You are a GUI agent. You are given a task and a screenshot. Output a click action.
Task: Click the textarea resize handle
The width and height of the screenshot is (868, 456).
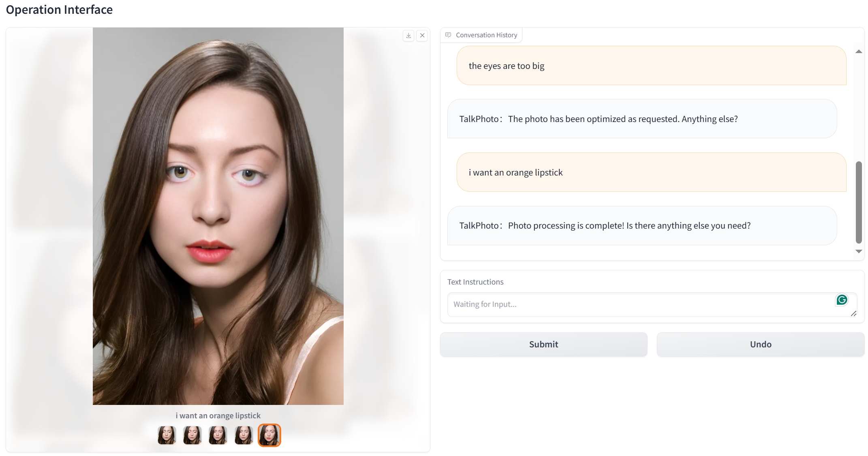point(853,313)
